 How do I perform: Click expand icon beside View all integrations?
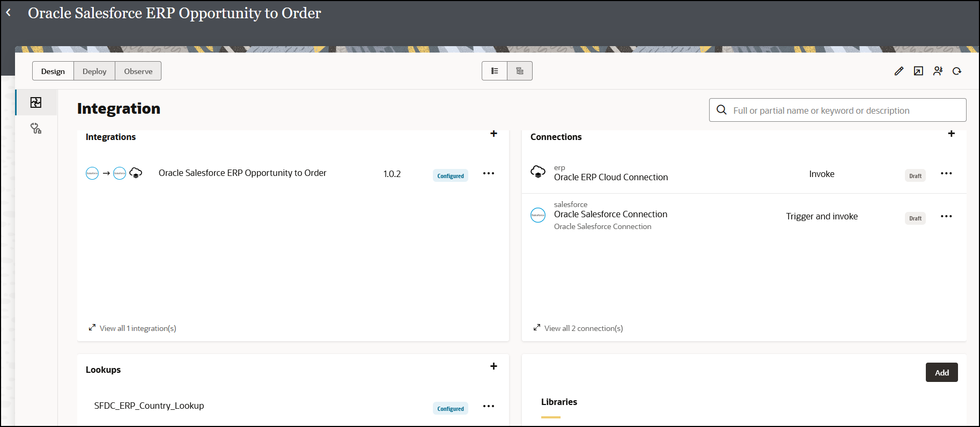(92, 327)
